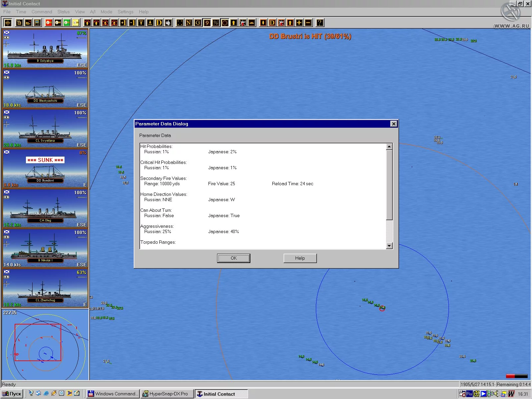Close the Parameter Data Dialog
Screen dimensions: 532x399
coord(394,124)
